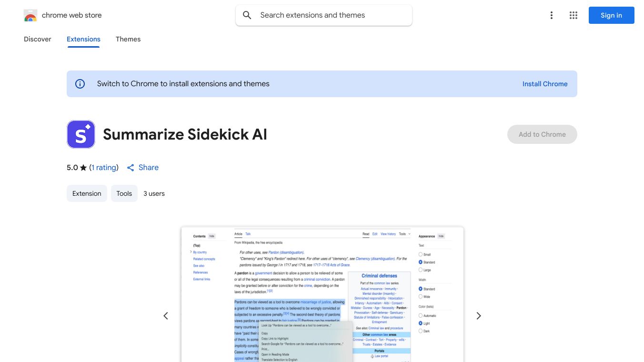Image resolution: width=644 pixels, height=362 pixels.
Task: Open the Google apps grid
Action: [574, 15]
